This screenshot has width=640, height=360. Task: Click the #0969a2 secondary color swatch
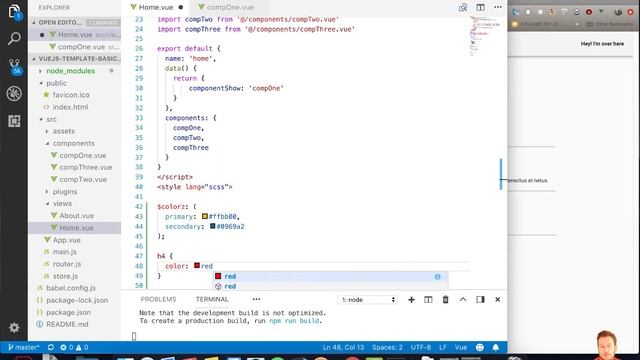coord(213,226)
